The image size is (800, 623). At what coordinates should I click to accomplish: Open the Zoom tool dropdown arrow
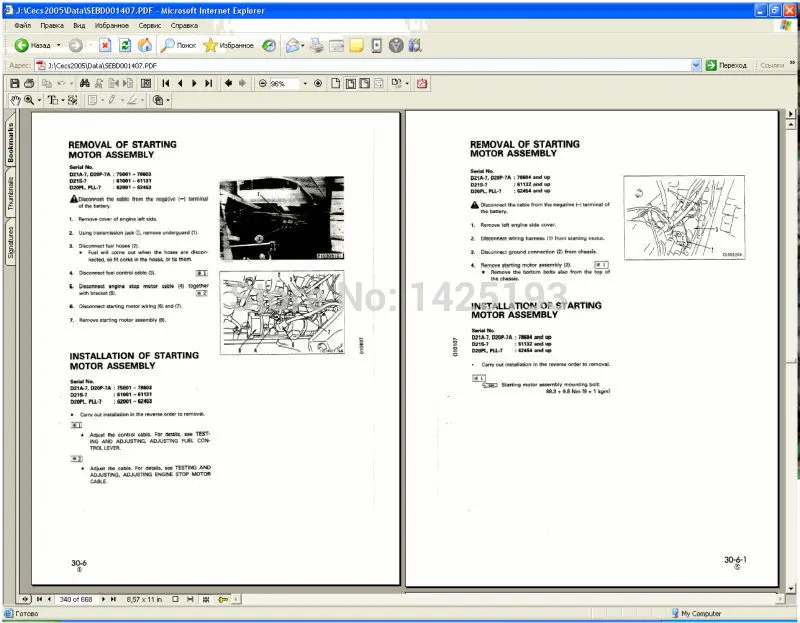tap(39, 100)
